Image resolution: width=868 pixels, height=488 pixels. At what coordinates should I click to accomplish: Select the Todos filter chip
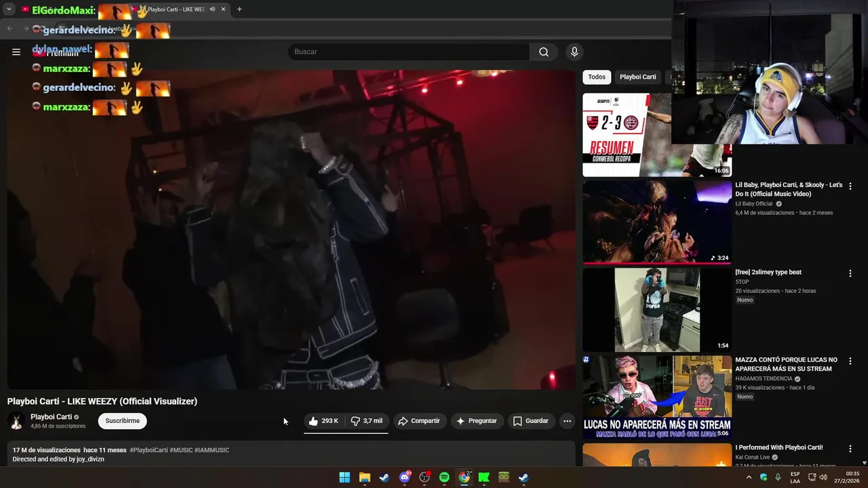tap(597, 77)
